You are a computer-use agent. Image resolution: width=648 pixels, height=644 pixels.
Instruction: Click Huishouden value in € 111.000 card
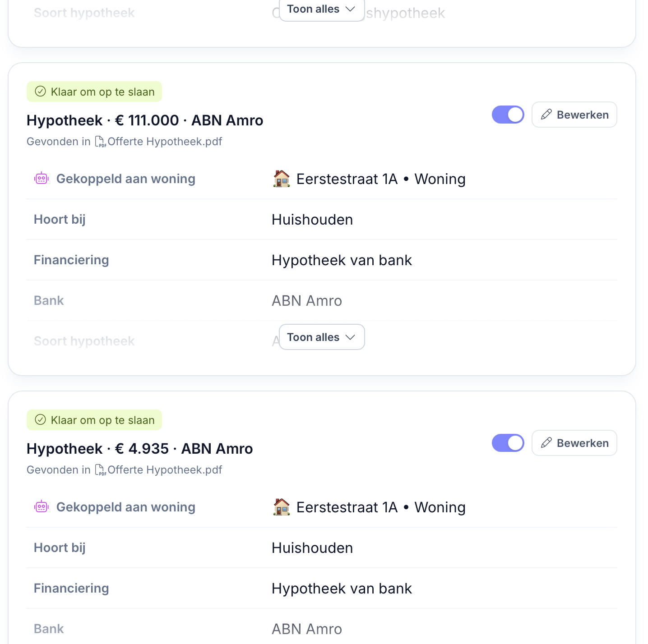tap(312, 220)
